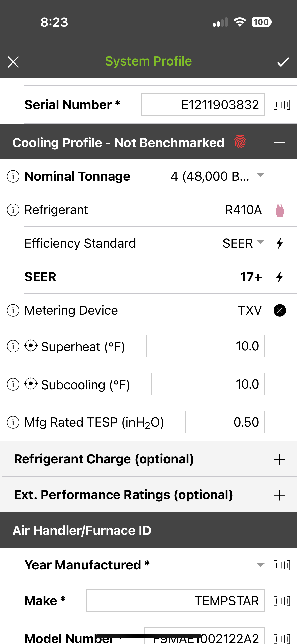
Task: Tap the pink refrigerant tank icon
Action: click(x=280, y=210)
